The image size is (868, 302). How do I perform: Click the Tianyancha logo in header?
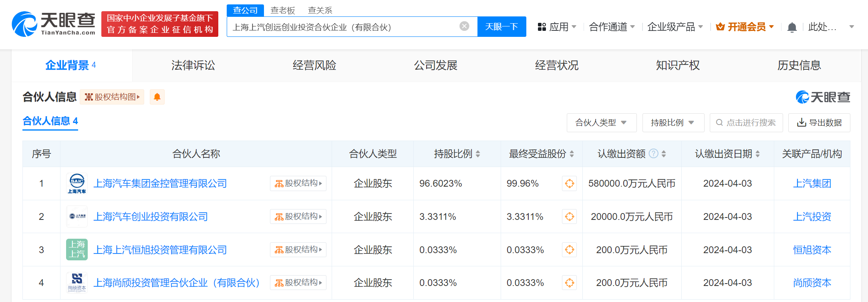pos(54,24)
